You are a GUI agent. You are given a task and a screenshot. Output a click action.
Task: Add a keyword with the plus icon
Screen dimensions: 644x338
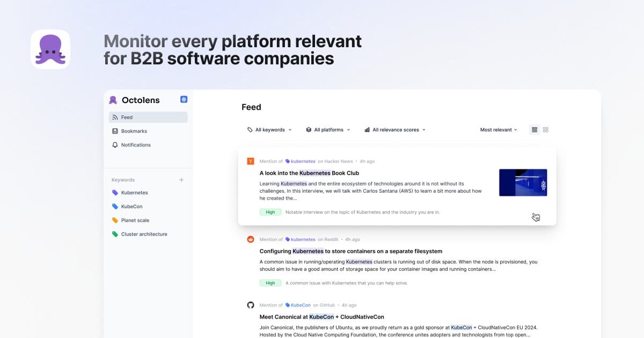click(x=181, y=180)
